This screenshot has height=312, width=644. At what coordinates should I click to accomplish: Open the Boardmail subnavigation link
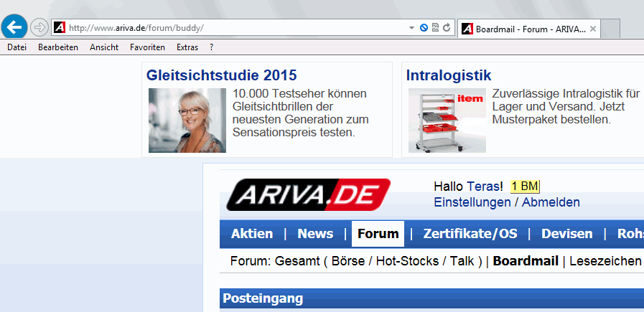pos(526,261)
